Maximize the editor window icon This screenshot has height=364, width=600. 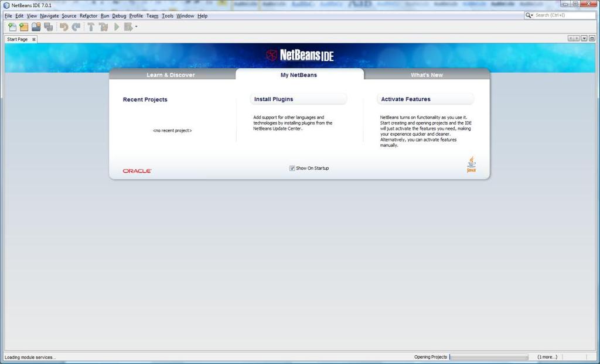592,39
